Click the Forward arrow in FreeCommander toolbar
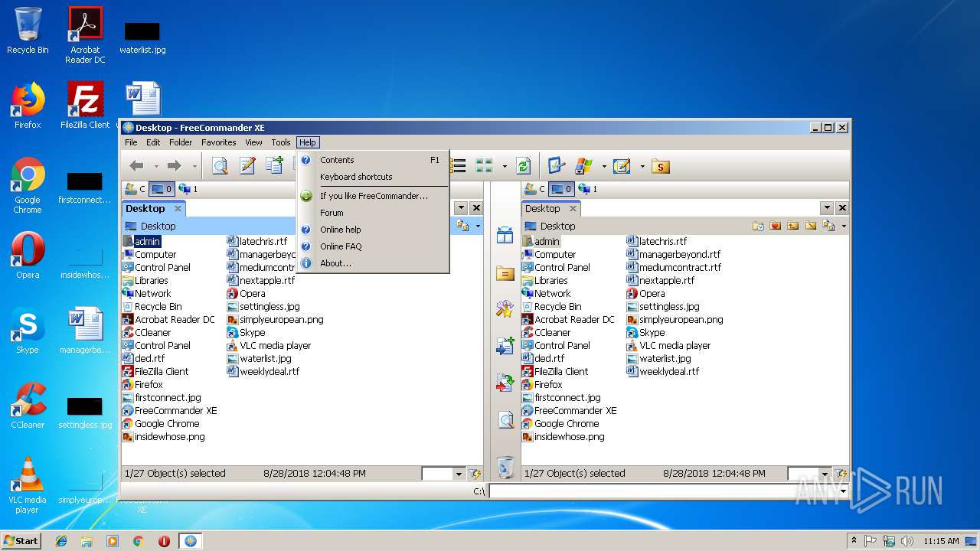This screenshot has height=551, width=980. click(x=175, y=166)
